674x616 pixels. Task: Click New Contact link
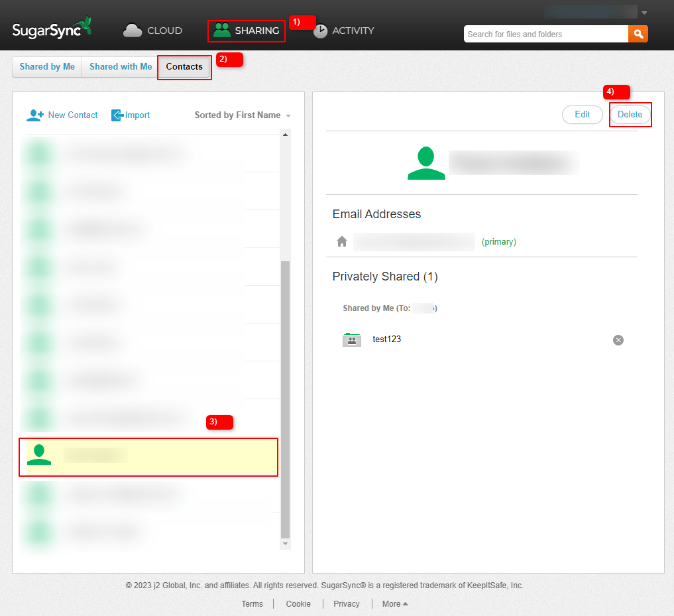(73, 115)
